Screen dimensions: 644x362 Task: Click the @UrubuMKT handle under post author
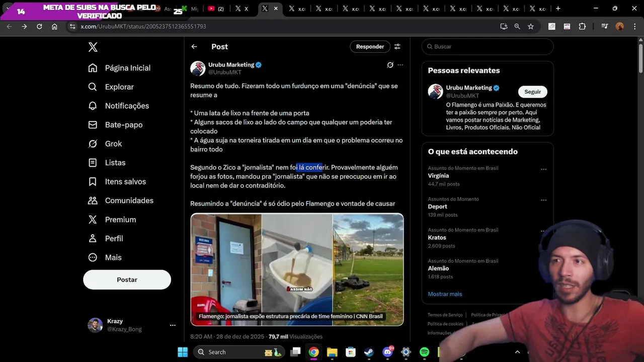click(x=225, y=72)
